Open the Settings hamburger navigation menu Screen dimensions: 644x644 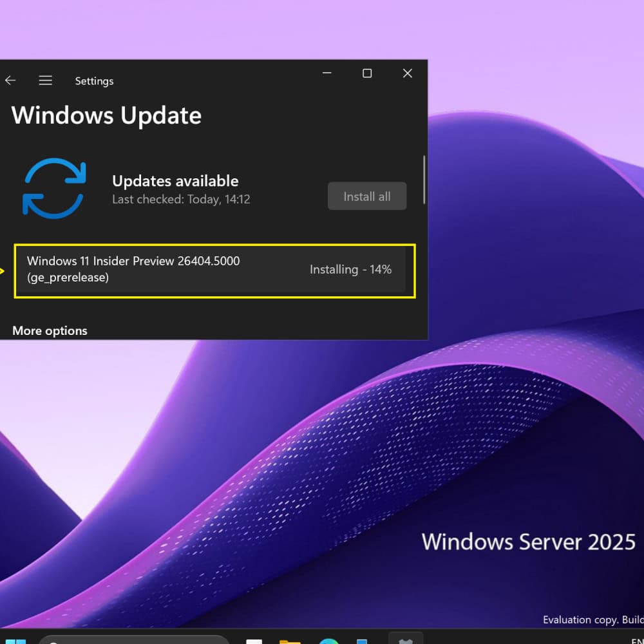click(45, 80)
